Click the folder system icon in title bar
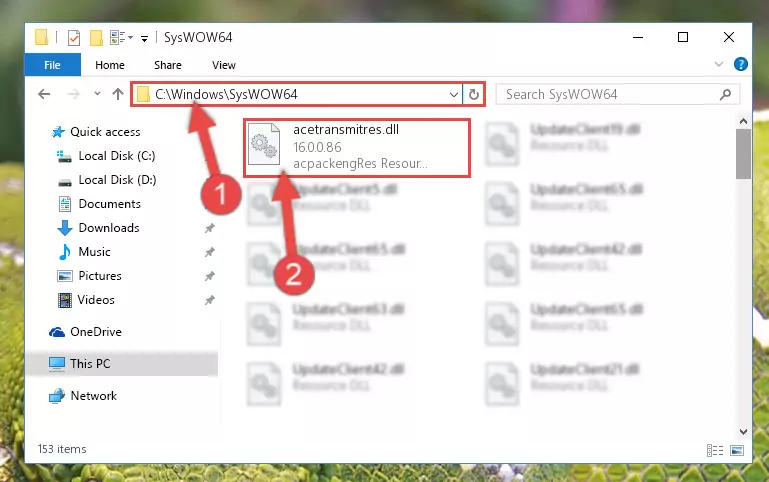 coord(42,37)
